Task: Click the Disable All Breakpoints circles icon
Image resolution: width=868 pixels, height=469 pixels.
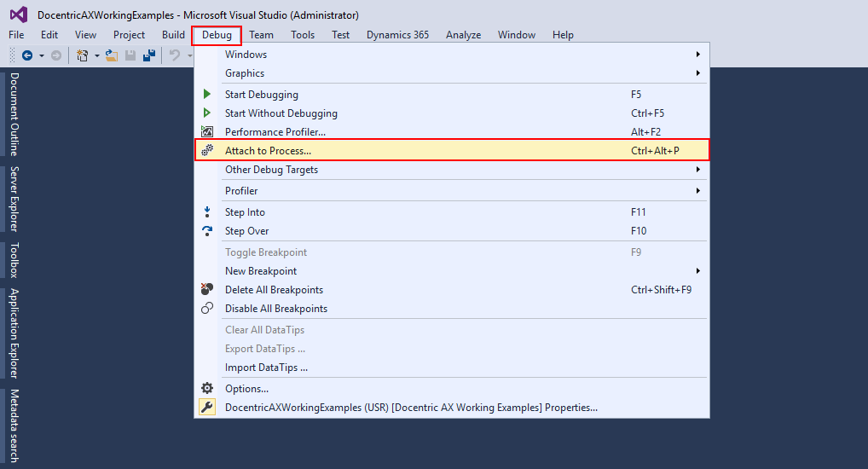Action: [x=207, y=309]
